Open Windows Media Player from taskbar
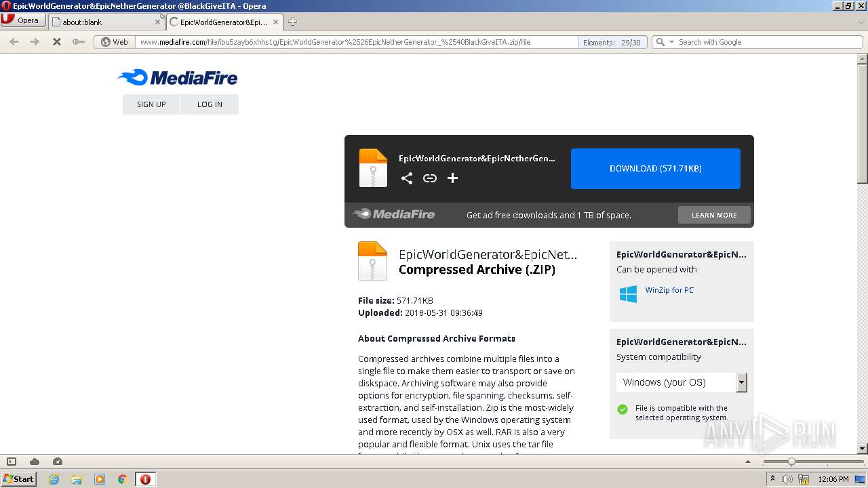The width and height of the screenshot is (868, 488). pyautogui.click(x=100, y=479)
